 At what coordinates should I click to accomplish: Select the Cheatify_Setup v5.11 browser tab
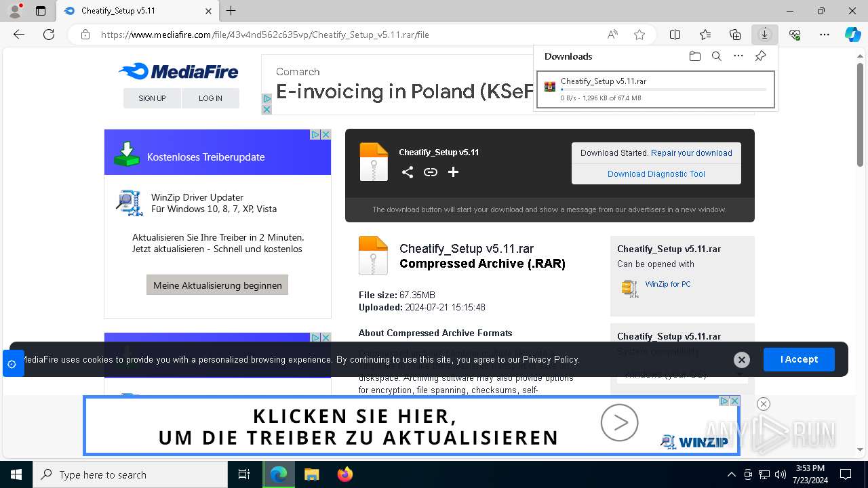point(138,11)
